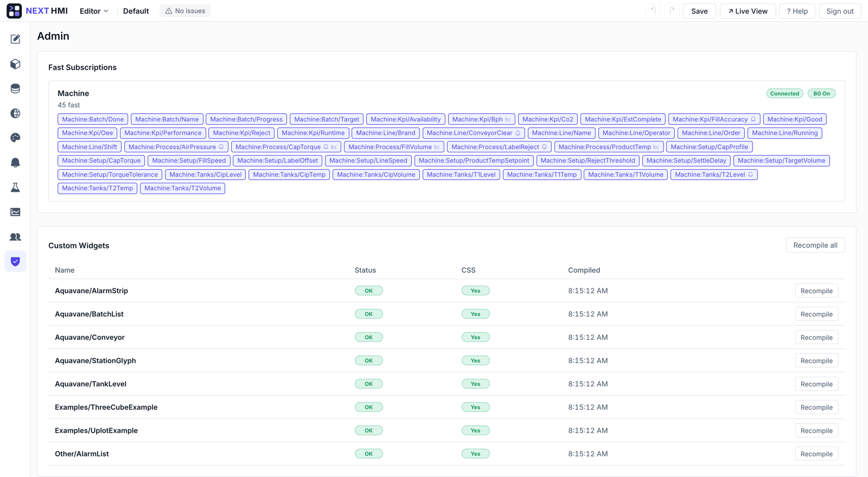Click the Machine:Line/Running tag
868x477 pixels.
click(784, 133)
